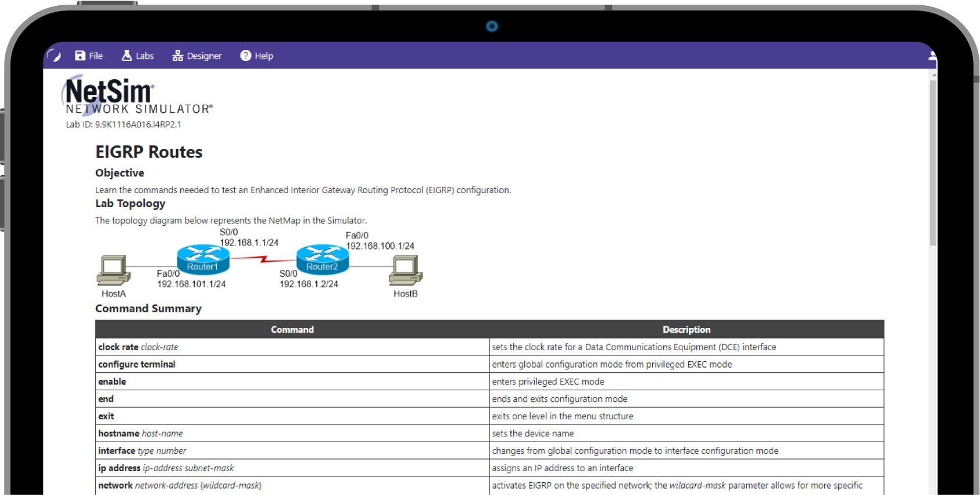Click the 192.168.100.1/24 label near Router2
Viewport: 980px width, 495px height.
tap(380, 246)
